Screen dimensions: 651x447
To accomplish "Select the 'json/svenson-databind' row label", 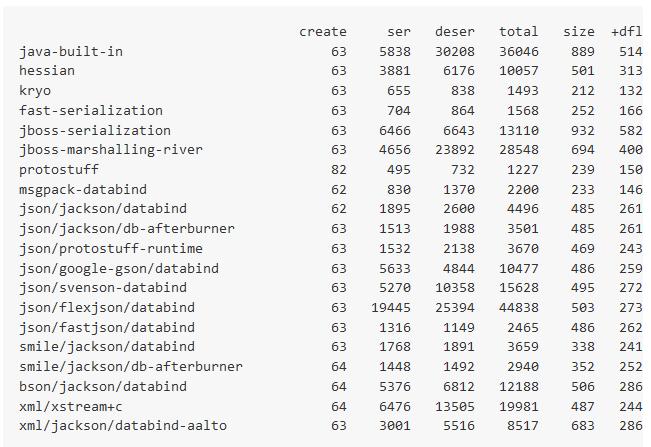I will 103,287.
